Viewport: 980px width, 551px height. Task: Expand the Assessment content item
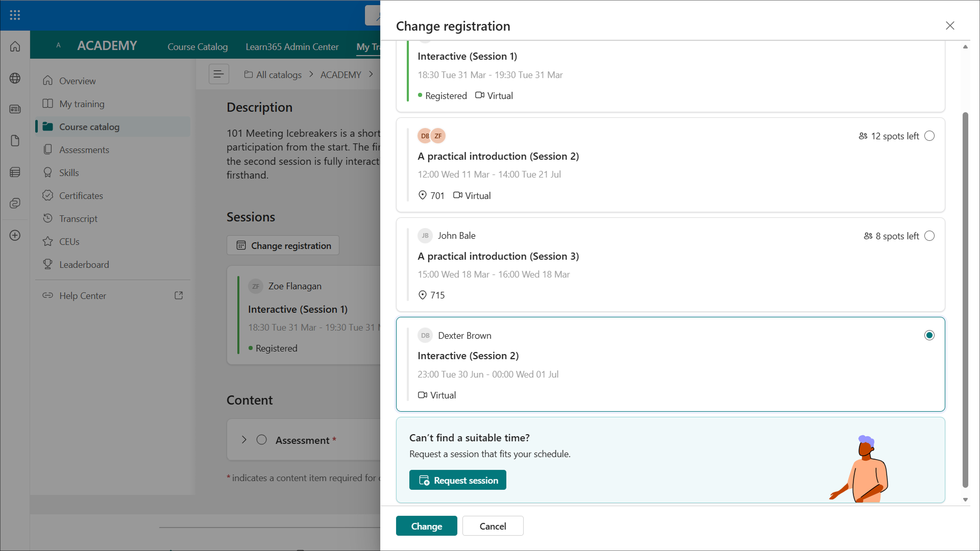(244, 440)
